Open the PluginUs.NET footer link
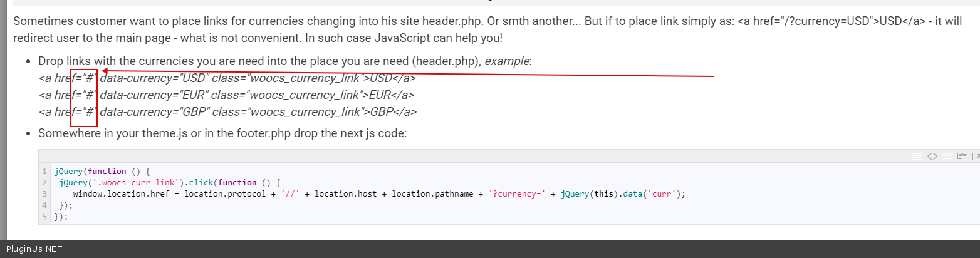 (34, 249)
